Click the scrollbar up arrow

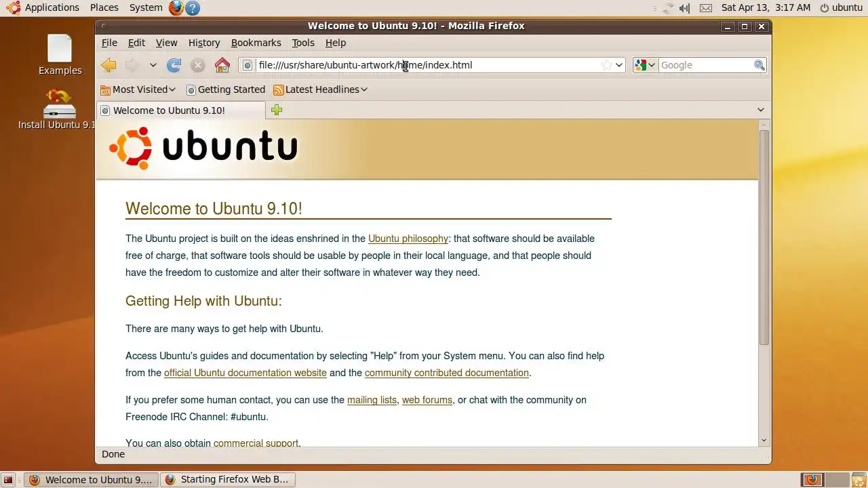[x=764, y=125]
